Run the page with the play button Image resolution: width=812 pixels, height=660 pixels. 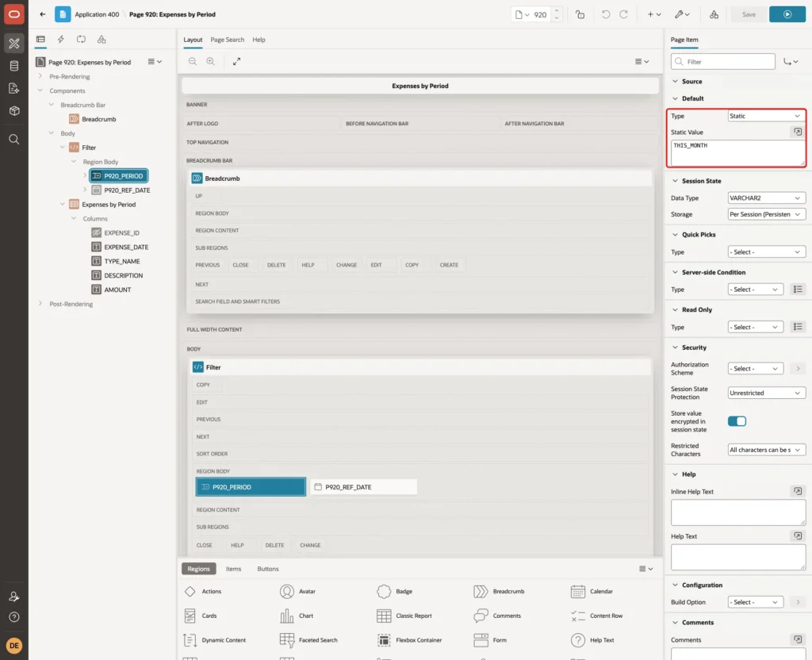(787, 14)
